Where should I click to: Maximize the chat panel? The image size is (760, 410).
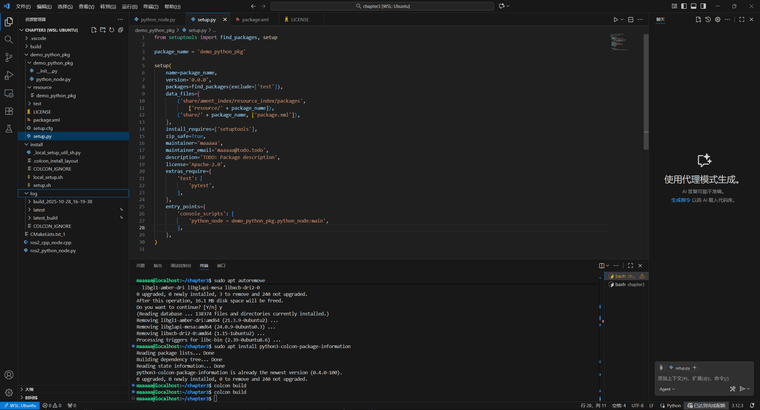click(x=742, y=19)
